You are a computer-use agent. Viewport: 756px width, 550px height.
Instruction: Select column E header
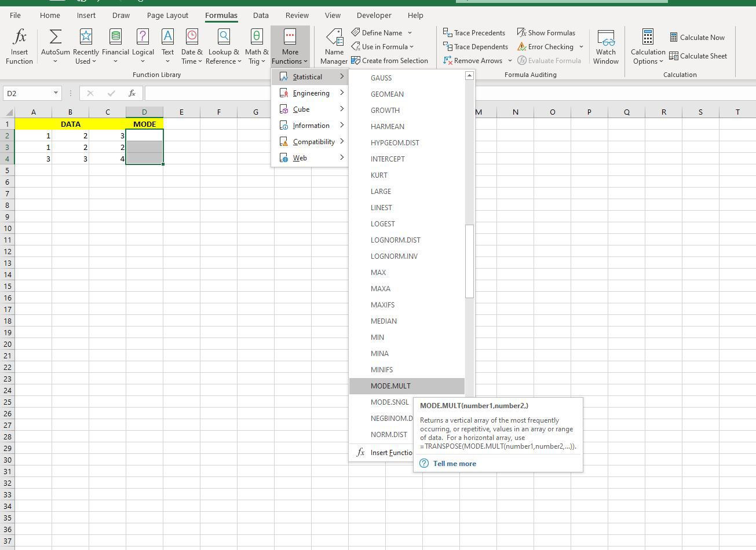(181, 112)
